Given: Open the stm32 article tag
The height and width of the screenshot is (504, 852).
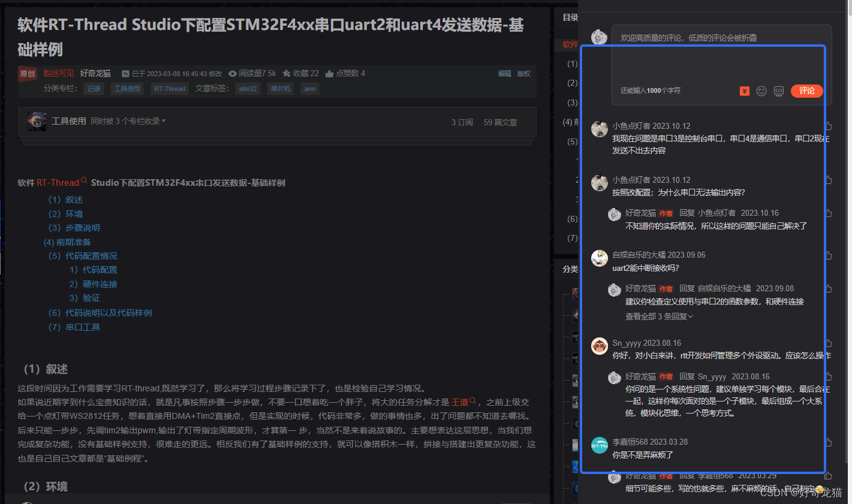Looking at the screenshot, I should (x=248, y=89).
